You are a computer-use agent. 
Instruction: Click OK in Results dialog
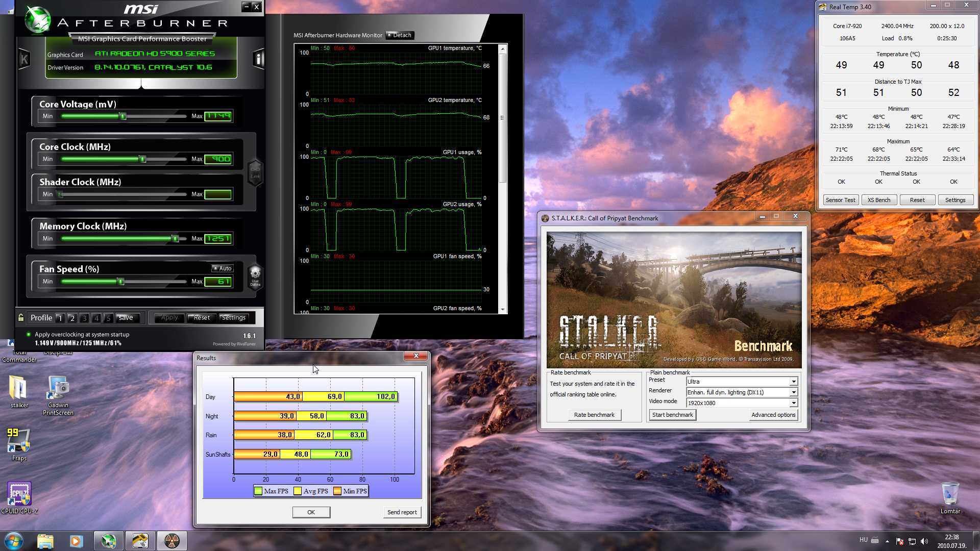(x=311, y=512)
